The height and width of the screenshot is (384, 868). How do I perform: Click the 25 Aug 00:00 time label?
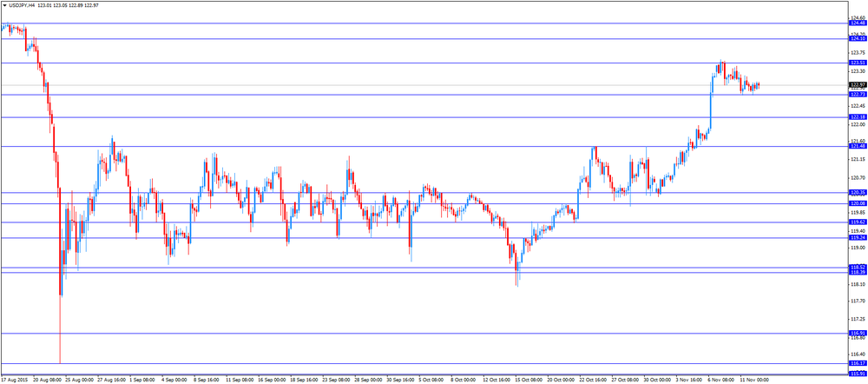(x=79, y=381)
